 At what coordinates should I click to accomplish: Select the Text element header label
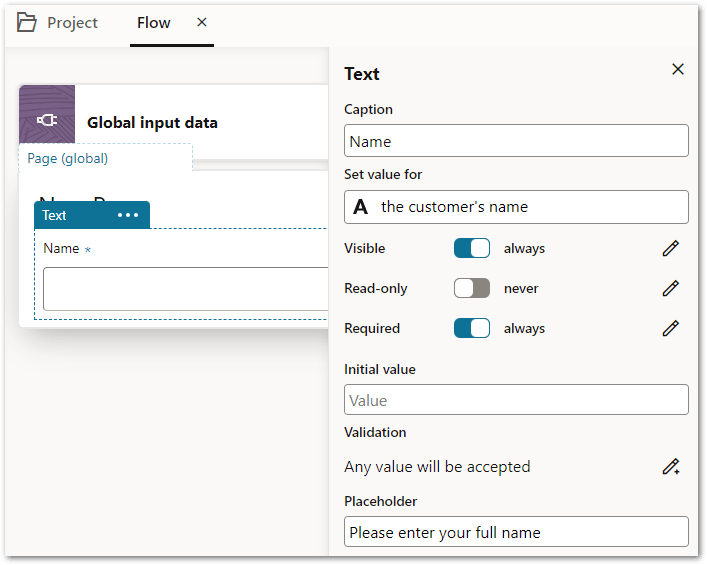click(x=54, y=215)
